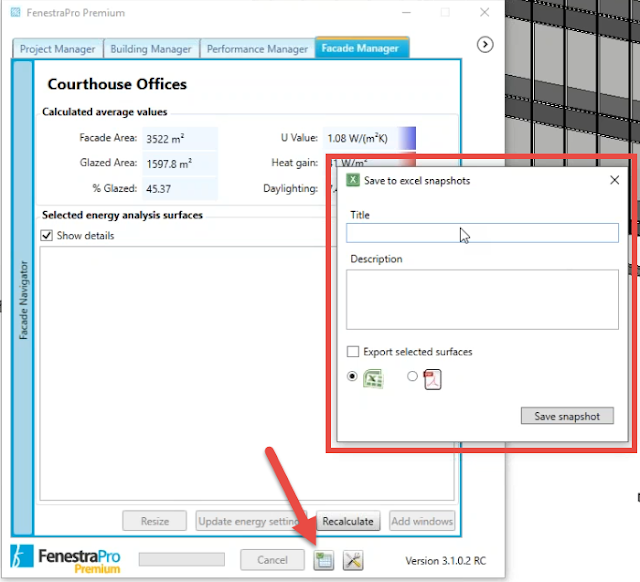Open the Excel snapshot export icon
640x582 pixels.
point(324,560)
